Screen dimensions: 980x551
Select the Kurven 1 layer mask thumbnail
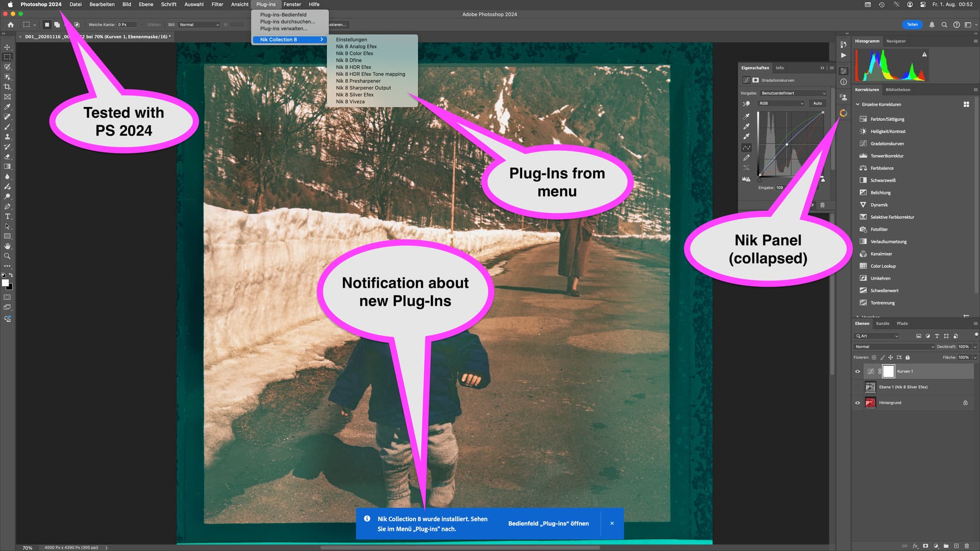889,371
